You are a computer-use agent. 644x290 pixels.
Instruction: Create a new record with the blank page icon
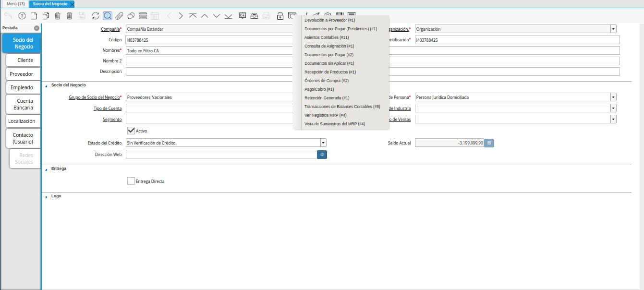(34, 16)
